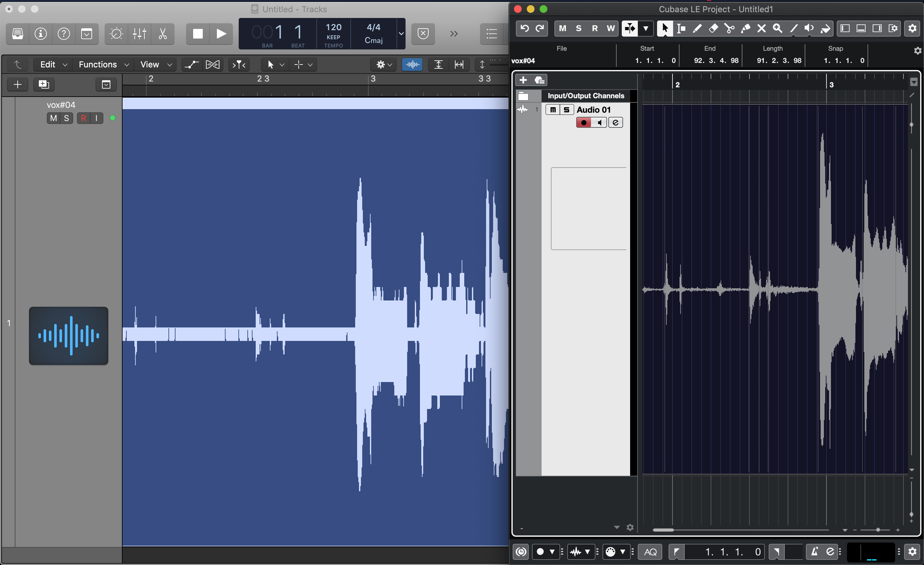
Task: Select the Scissors split tool in Cubase
Action: 729,29
